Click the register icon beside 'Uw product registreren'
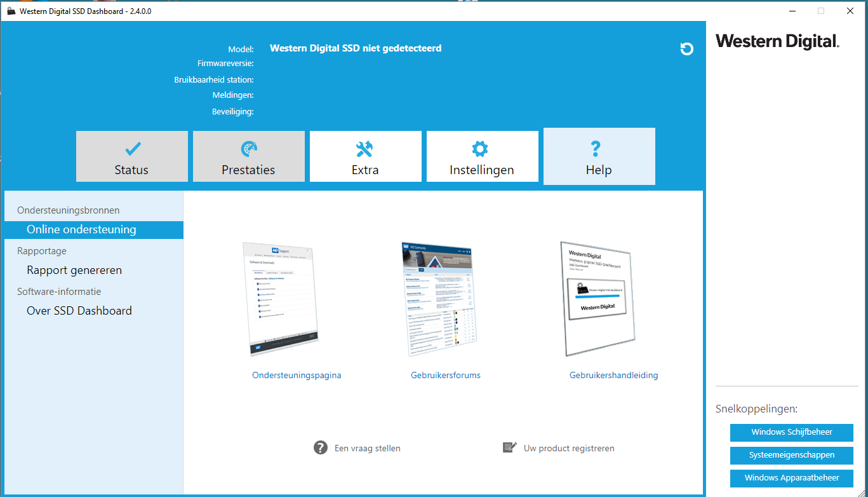 pyautogui.click(x=510, y=447)
